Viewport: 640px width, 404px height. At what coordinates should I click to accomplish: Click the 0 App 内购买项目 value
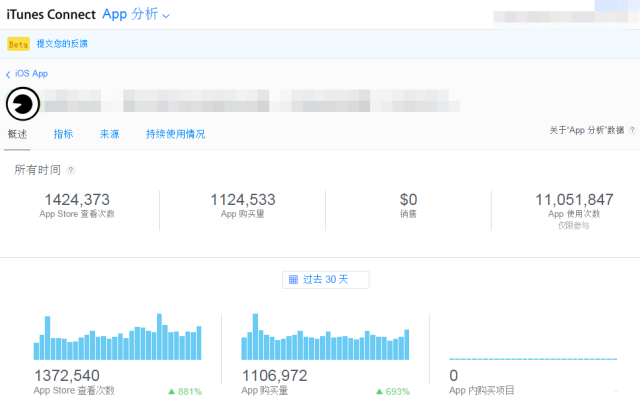(453, 375)
